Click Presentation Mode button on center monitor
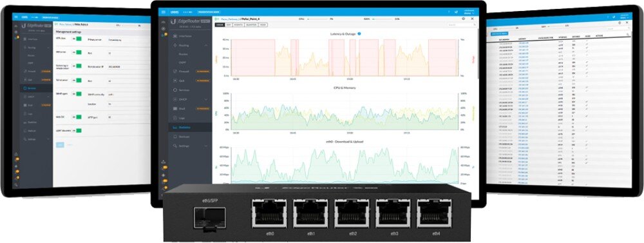The image size is (644, 243). (x=209, y=12)
